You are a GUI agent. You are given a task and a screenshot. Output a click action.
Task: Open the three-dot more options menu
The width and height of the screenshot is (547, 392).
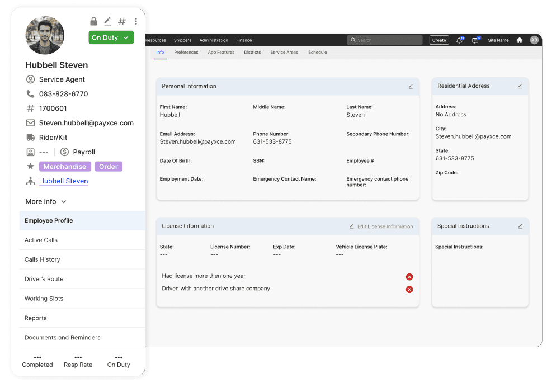[136, 21]
